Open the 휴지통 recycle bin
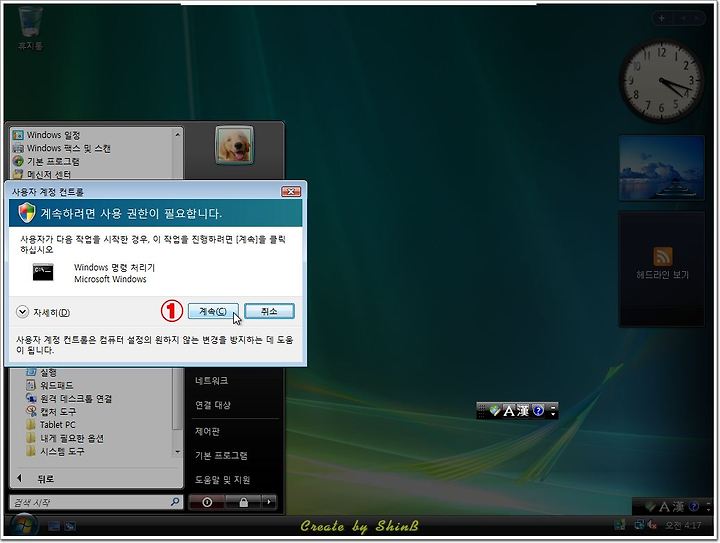 30,28
